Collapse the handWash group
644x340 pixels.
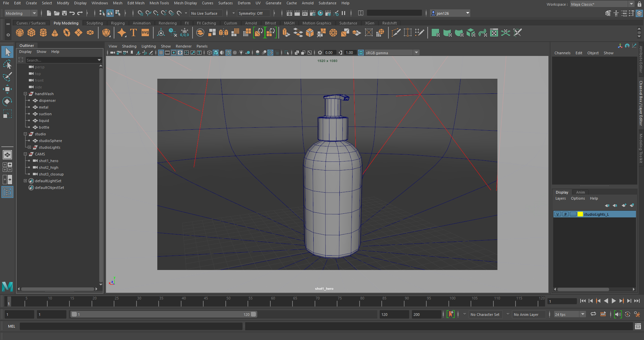click(x=25, y=94)
